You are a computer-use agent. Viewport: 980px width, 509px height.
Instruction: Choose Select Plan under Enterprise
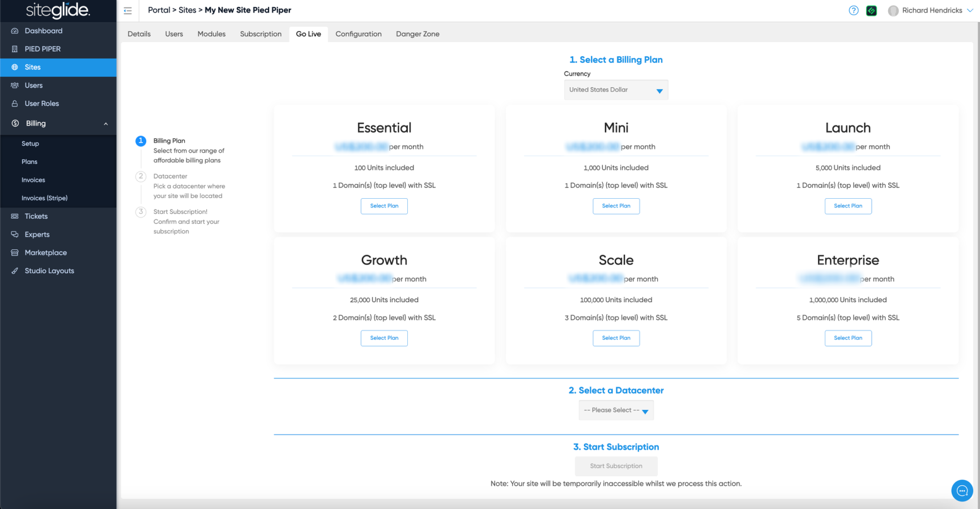[847, 338]
